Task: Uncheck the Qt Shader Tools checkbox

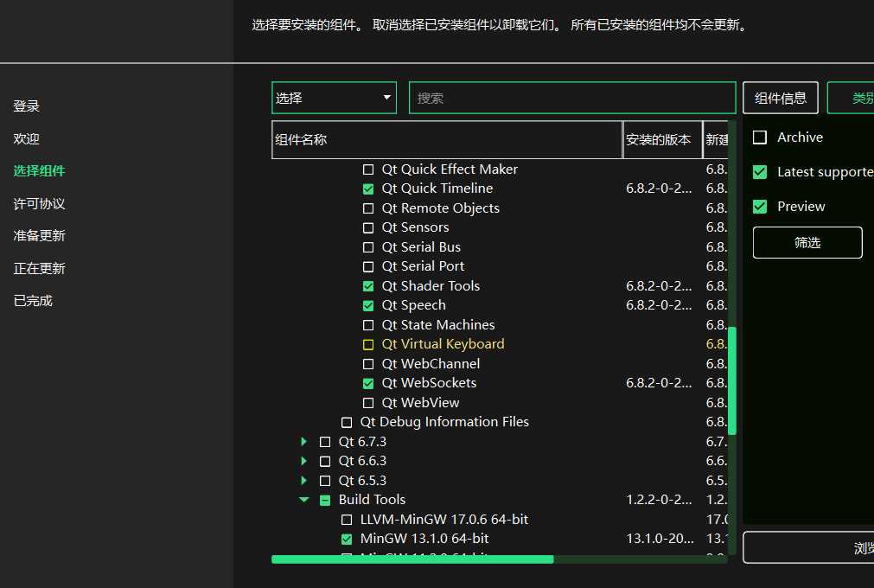Action: click(x=368, y=286)
